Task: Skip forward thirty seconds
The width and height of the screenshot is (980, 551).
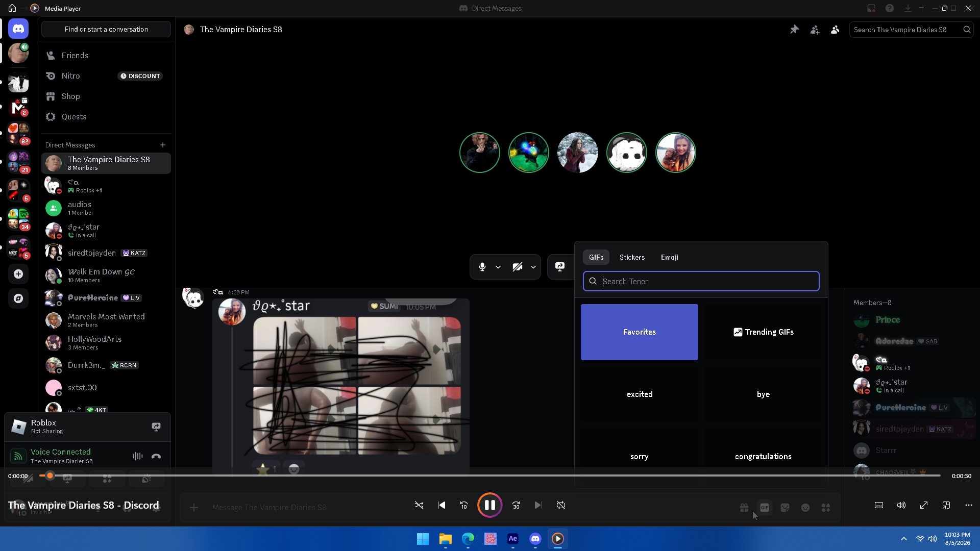Action: point(516,505)
